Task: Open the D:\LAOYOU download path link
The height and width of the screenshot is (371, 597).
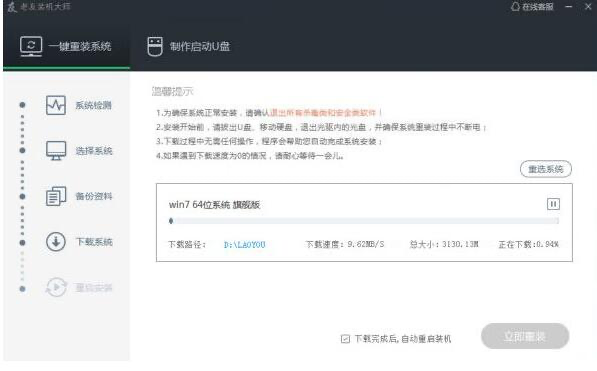Action: click(244, 245)
